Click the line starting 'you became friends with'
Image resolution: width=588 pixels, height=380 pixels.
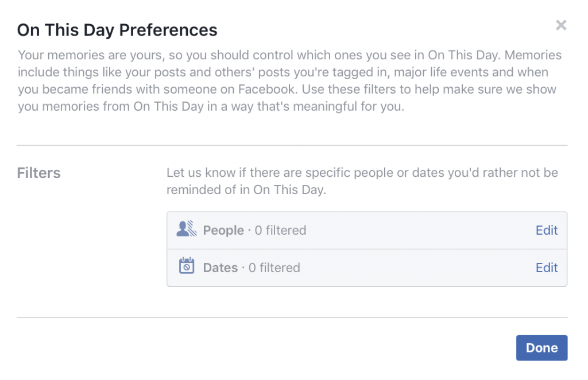pos(287,89)
